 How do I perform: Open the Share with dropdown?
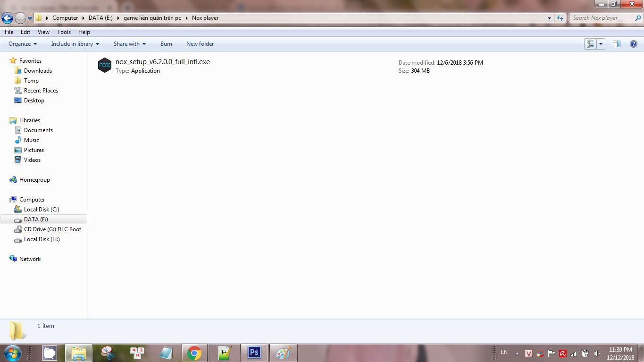(130, 44)
